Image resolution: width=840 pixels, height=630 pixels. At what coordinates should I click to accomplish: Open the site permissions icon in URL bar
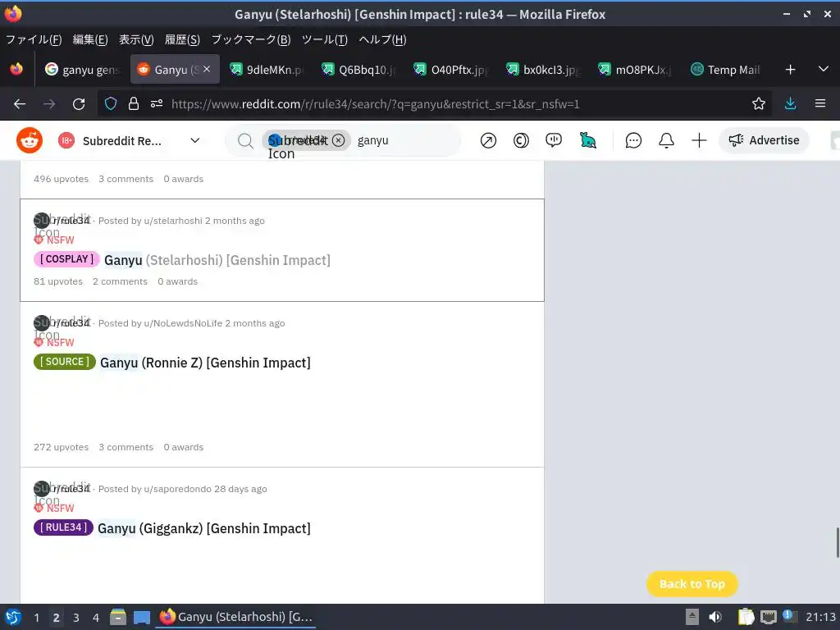(x=157, y=104)
